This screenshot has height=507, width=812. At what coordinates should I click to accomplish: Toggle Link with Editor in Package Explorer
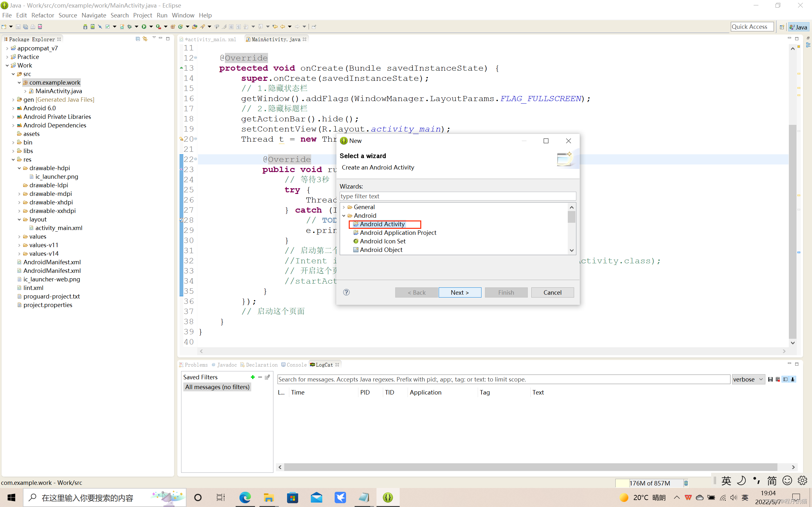pos(145,39)
